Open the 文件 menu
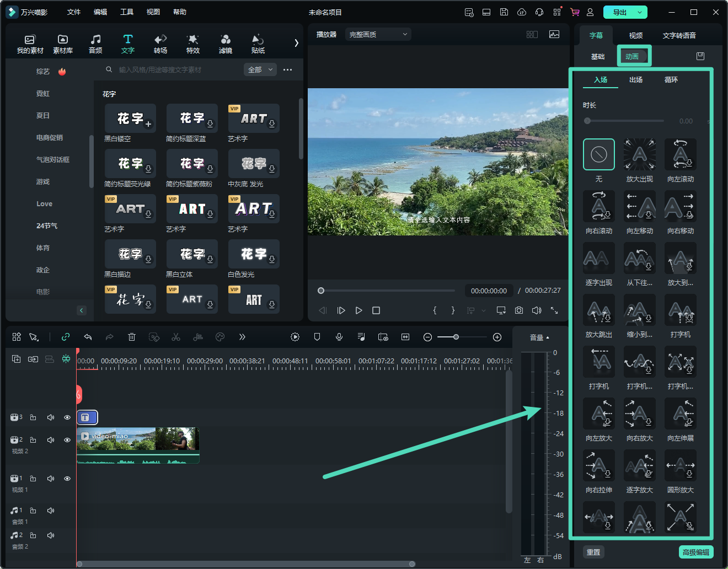Viewport: 728px width, 569px height. click(x=74, y=12)
